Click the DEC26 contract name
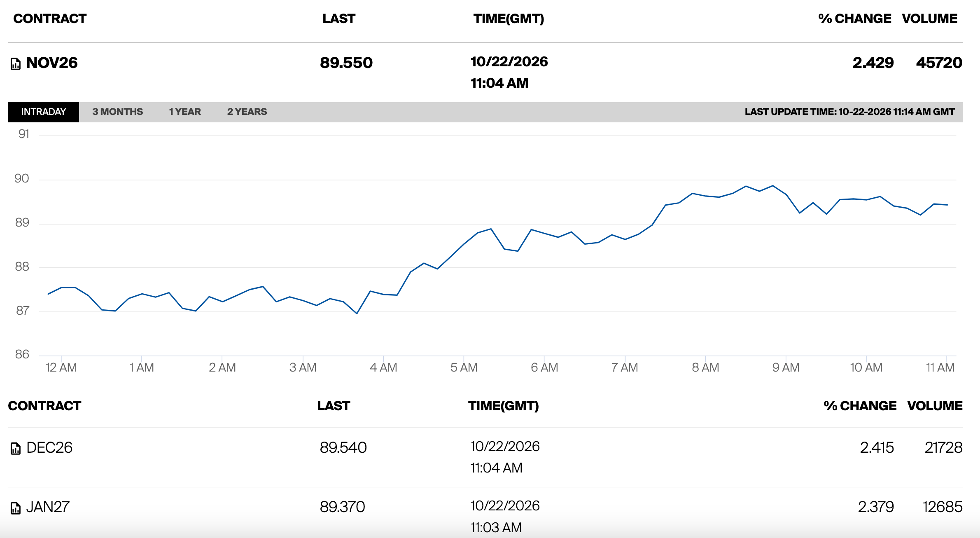The width and height of the screenshot is (980, 538). coord(49,448)
